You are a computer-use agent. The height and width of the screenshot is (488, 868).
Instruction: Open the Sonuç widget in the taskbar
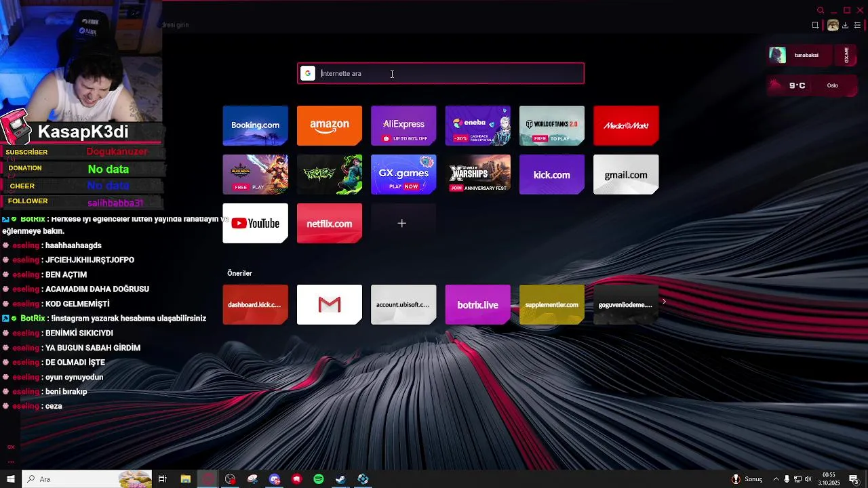coord(747,479)
